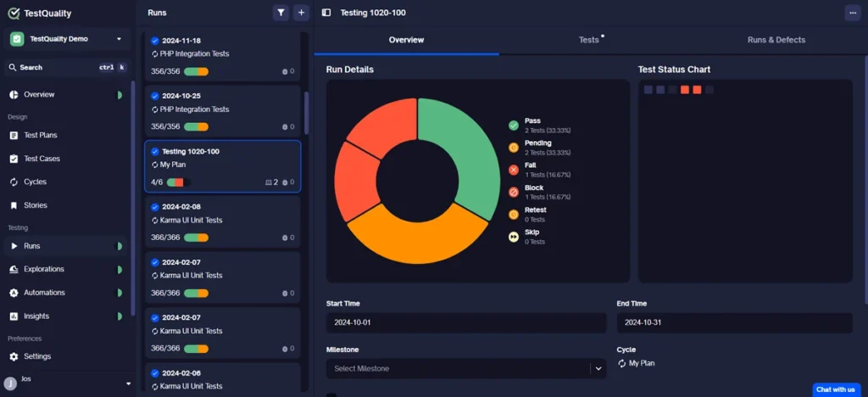Open the Select Milestone dropdown
Screen dimensions: 868x397
click(x=466, y=369)
